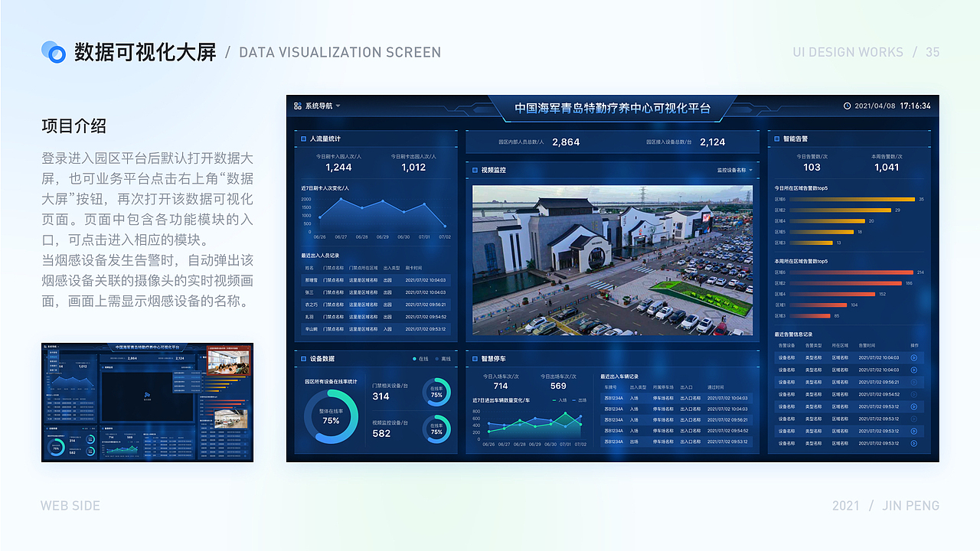Click the JIN PENG footer text
Image resolution: width=980 pixels, height=551 pixels.
tap(911, 505)
